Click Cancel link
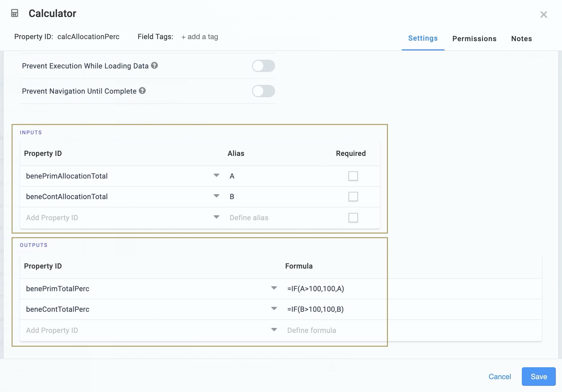This screenshot has height=392, width=562. pos(500,377)
